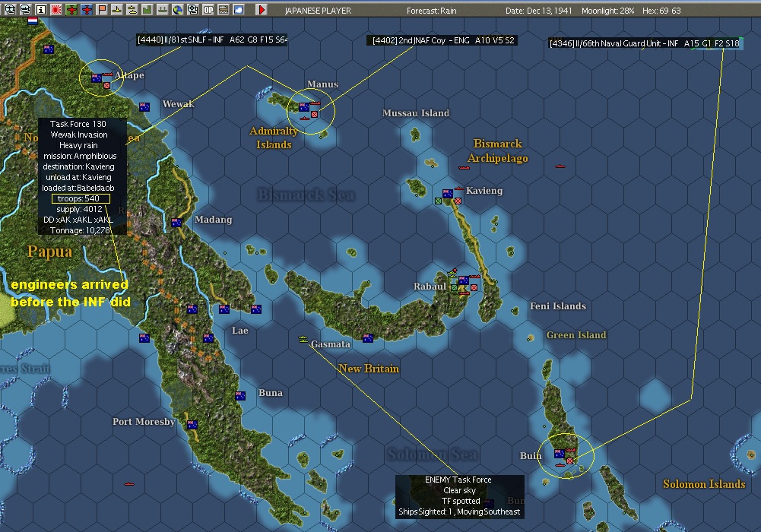Click the OP toolbar icon

(208, 9)
